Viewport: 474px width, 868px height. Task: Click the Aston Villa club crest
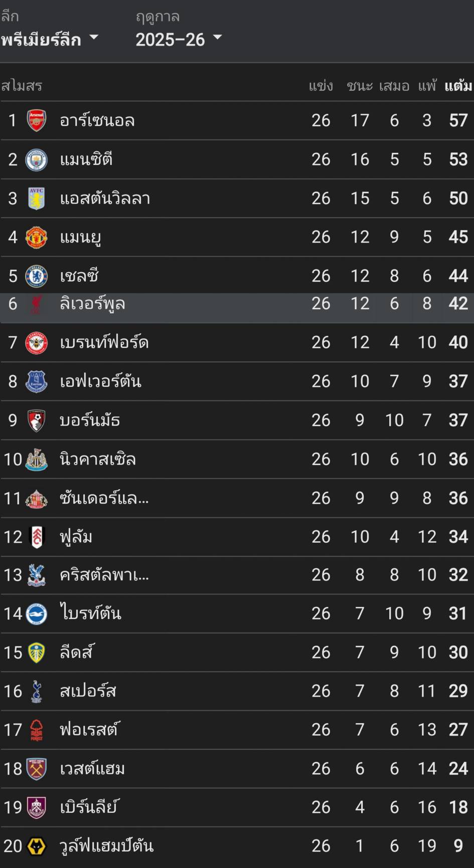[x=37, y=198]
